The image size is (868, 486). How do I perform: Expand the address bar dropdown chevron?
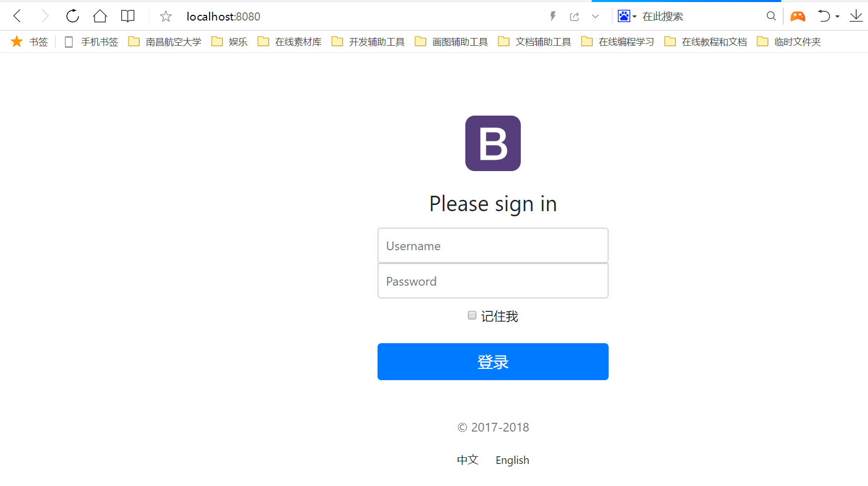(595, 16)
